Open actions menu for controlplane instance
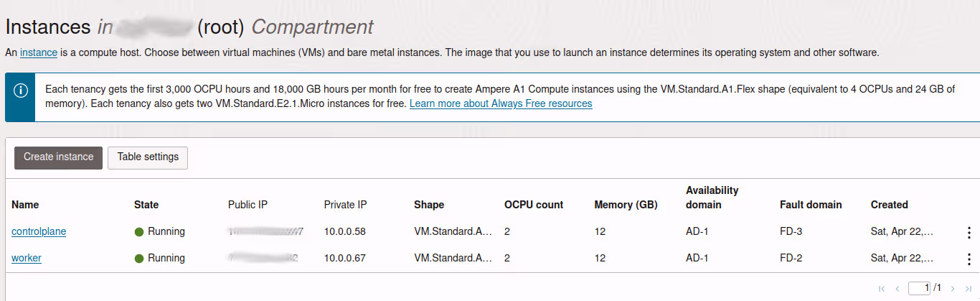Viewport: 980px width, 301px height. point(969,232)
